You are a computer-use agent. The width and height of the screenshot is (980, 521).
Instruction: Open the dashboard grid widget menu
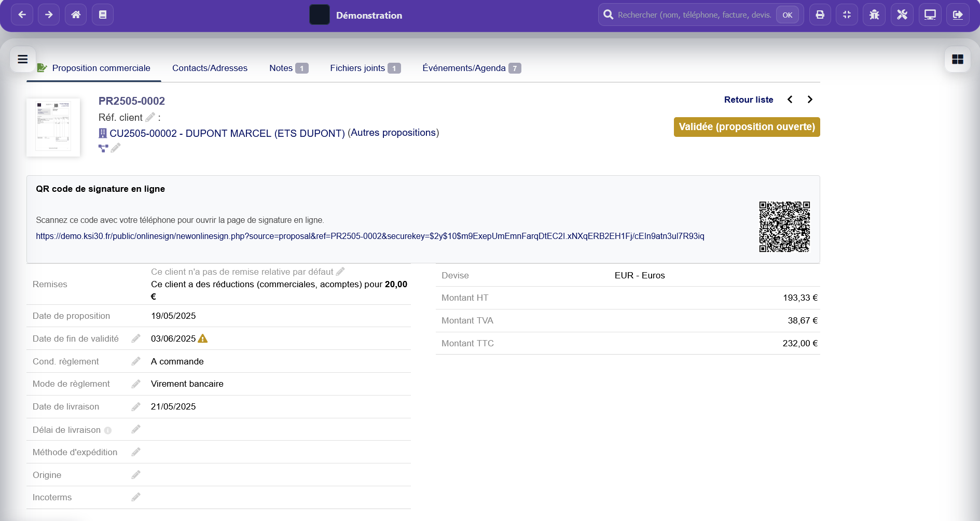click(957, 59)
